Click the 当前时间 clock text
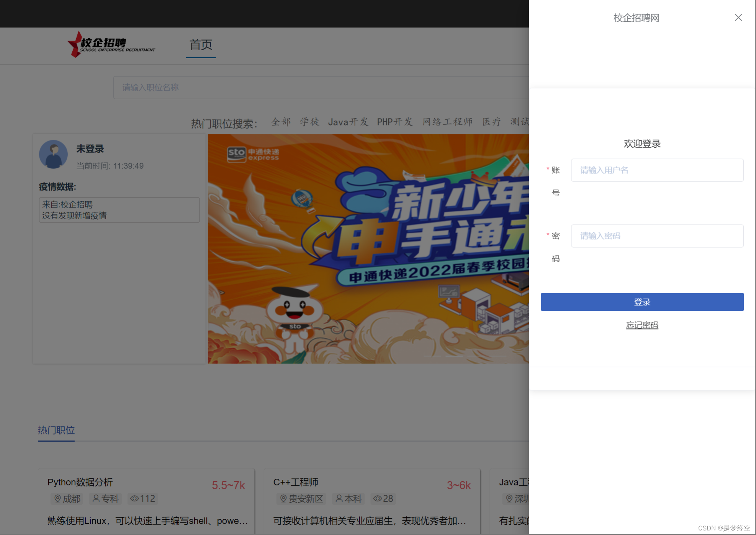Image resolution: width=756 pixels, height=535 pixels. (x=110, y=166)
